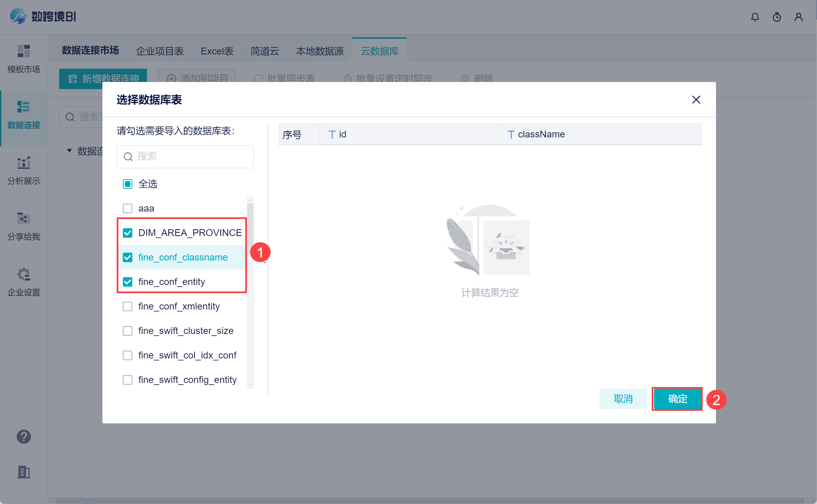The height and width of the screenshot is (504, 817).
Task: Click the 确定 button
Action: coord(677,399)
